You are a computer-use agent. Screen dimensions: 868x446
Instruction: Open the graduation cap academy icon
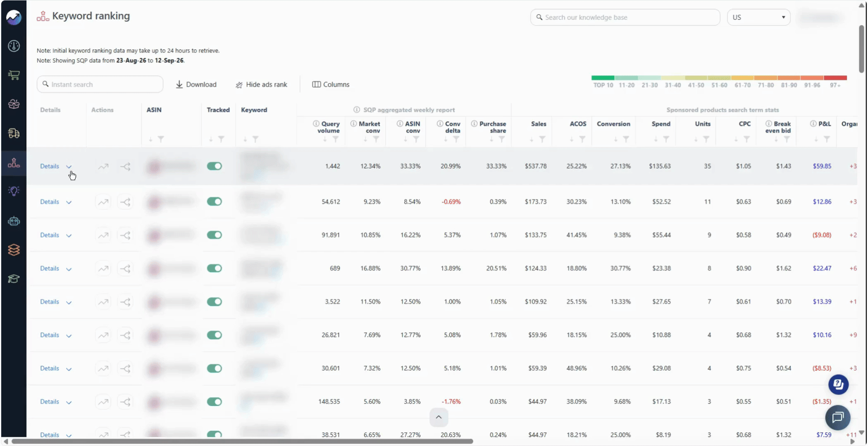click(x=14, y=279)
